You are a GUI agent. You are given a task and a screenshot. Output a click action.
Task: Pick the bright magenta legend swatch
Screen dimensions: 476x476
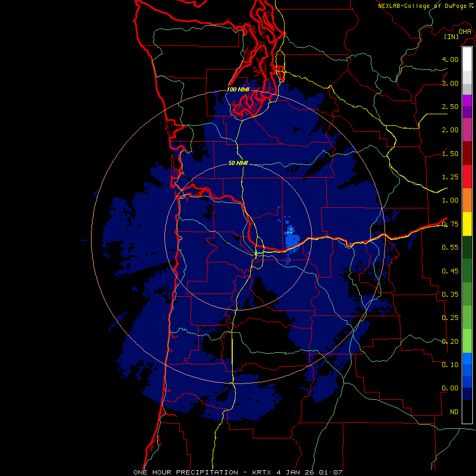point(467,100)
